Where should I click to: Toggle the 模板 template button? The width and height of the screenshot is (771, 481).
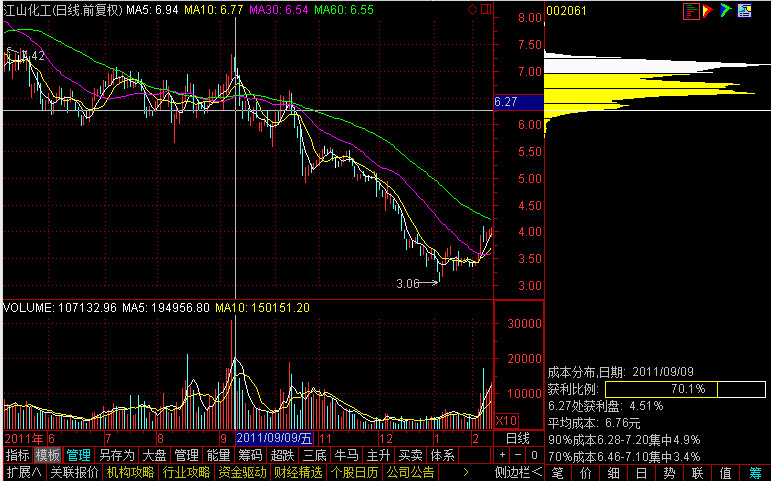click(48, 455)
